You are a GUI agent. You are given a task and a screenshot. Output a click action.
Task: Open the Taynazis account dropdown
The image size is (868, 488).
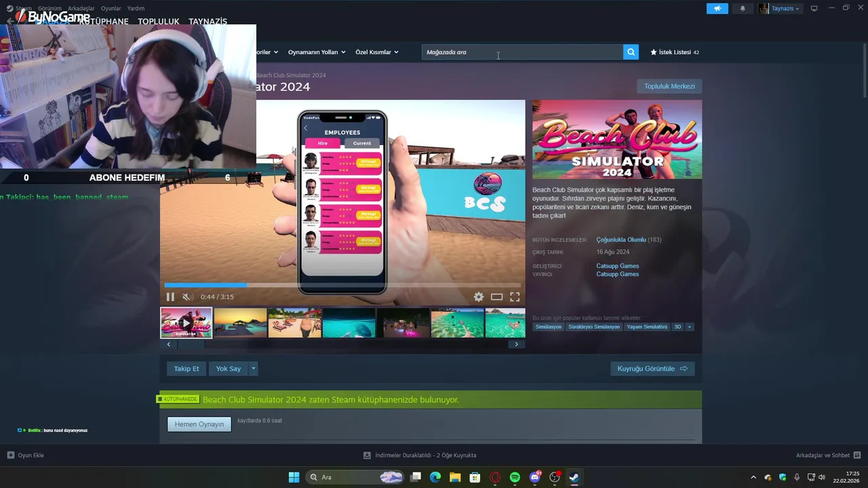tap(785, 8)
